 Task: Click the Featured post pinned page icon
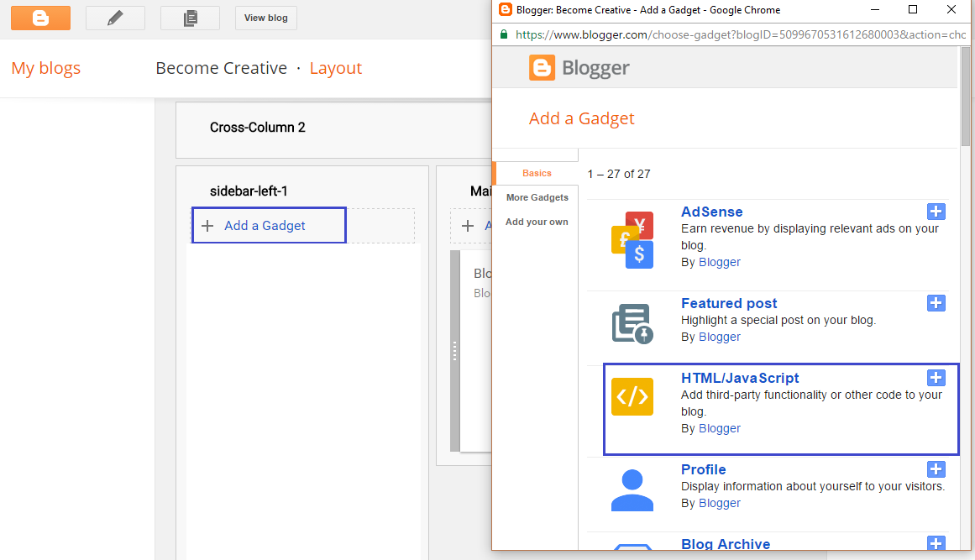tap(632, 324)
